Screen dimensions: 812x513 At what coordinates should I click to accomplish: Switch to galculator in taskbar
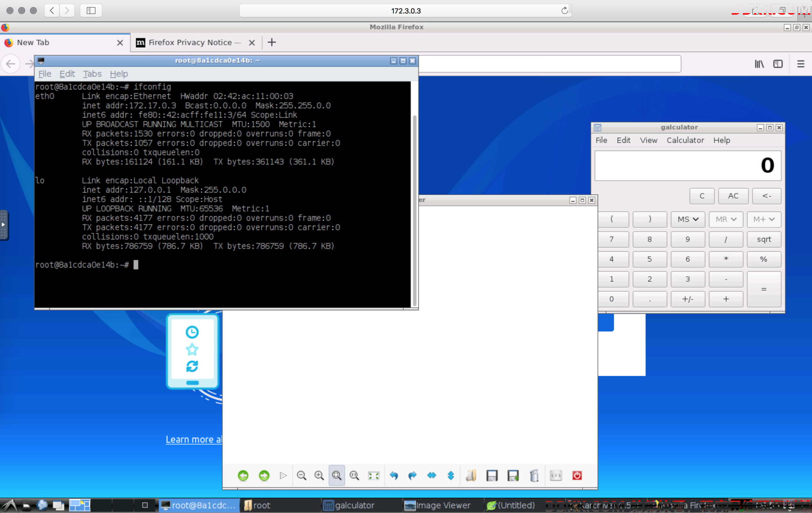(361, 505)
